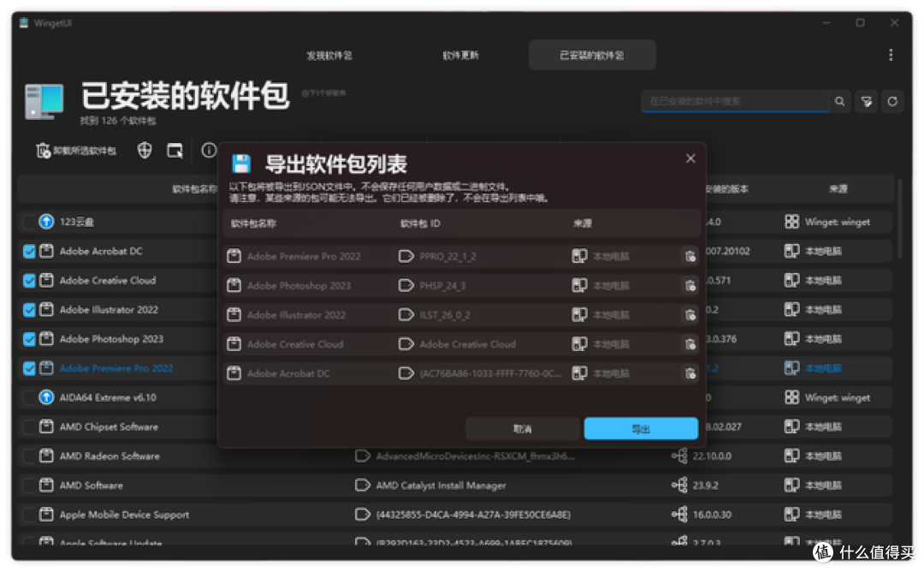Image resolution: width=924 pixels, height=572 pixels.
Task: Switch to the 发现软件包 tab
Action: pos(329,56)
